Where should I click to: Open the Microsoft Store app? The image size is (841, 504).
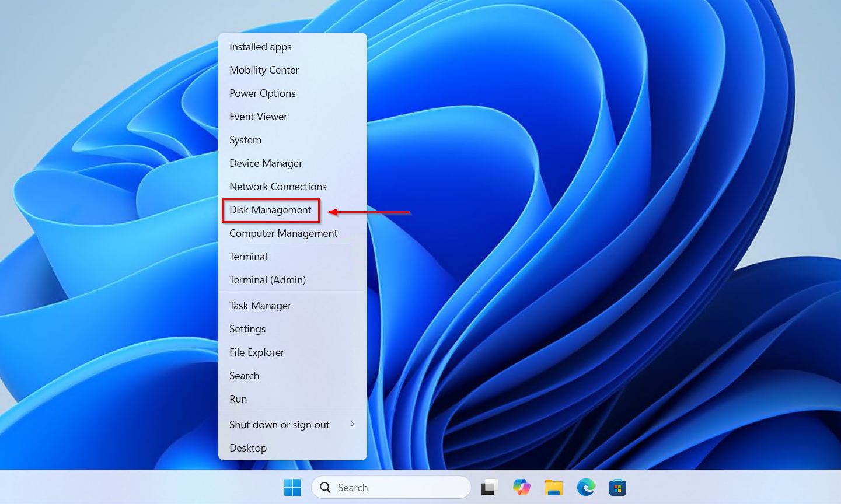pos(617,487)
